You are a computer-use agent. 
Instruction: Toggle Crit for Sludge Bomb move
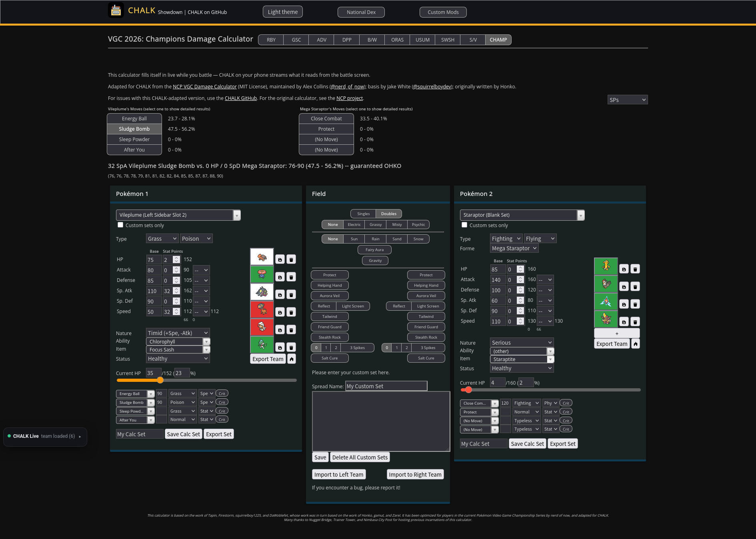222,402
